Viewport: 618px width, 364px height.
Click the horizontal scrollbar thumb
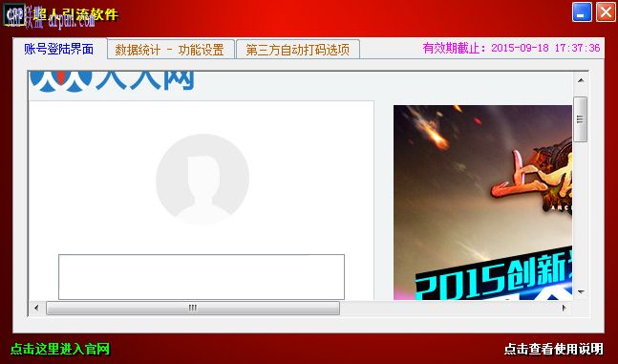click(193, 308)
